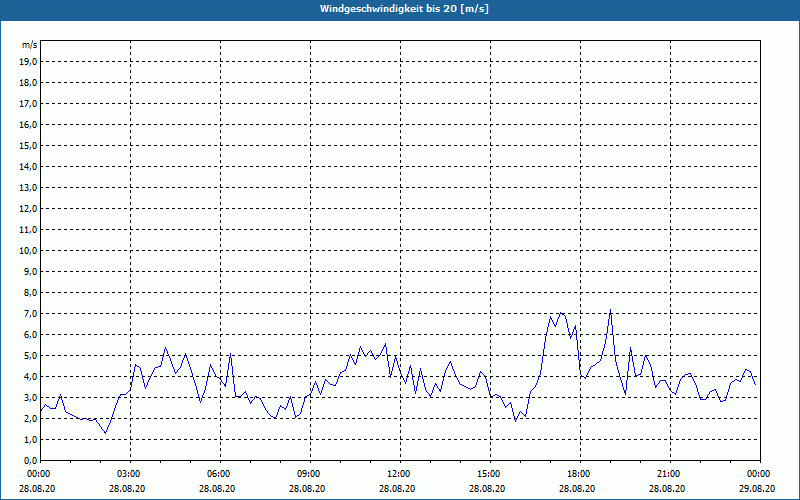Click the '8,0' y-axis label
Image resolution: width=800 pixels, height=500 pixels.
coord(31,292)
